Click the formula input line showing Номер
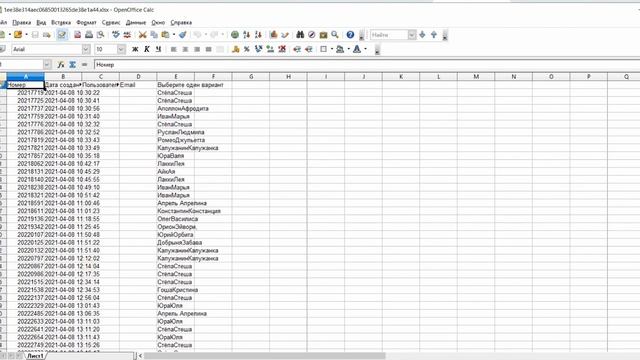Image resolution: width=640 pixels, height=360 pixels. [367, 64]
